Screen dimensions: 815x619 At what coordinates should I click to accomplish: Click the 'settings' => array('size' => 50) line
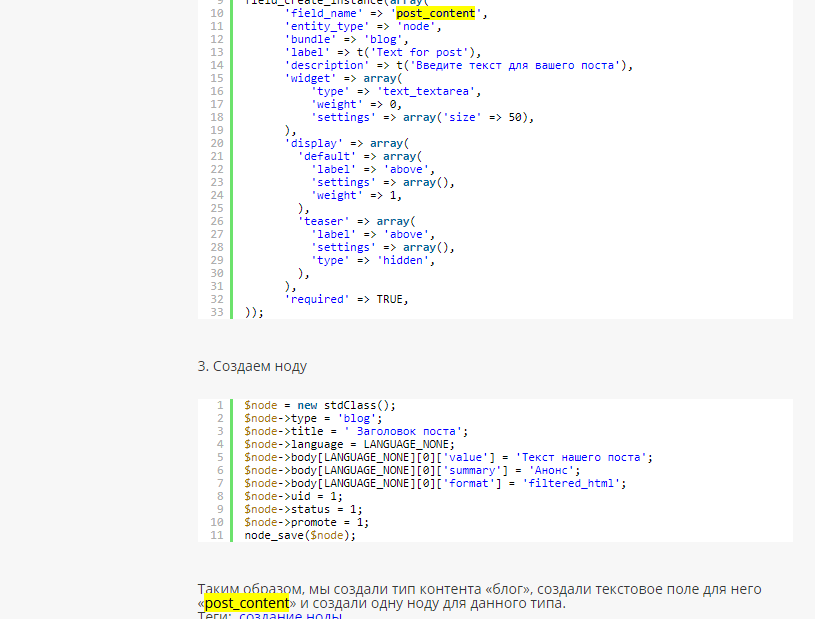tap(422, 117)
